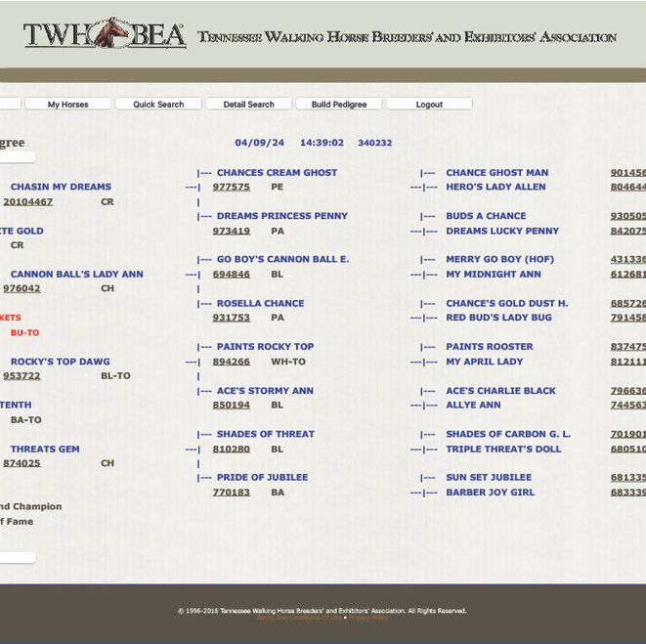
Task: Click horse name CHANCES CREAM GHOST
Action: tap(277, 173)
